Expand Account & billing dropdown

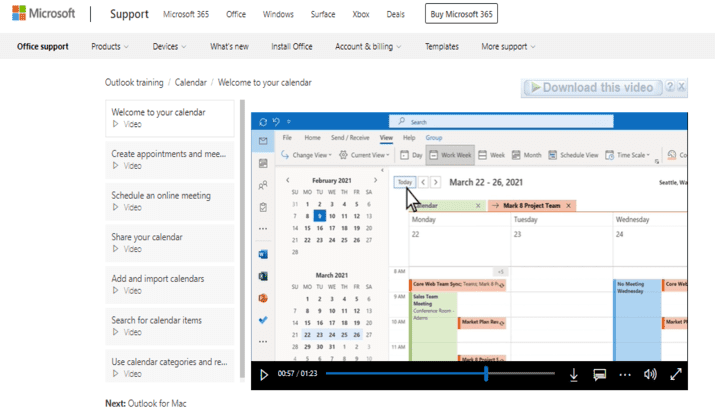point(368,47)
